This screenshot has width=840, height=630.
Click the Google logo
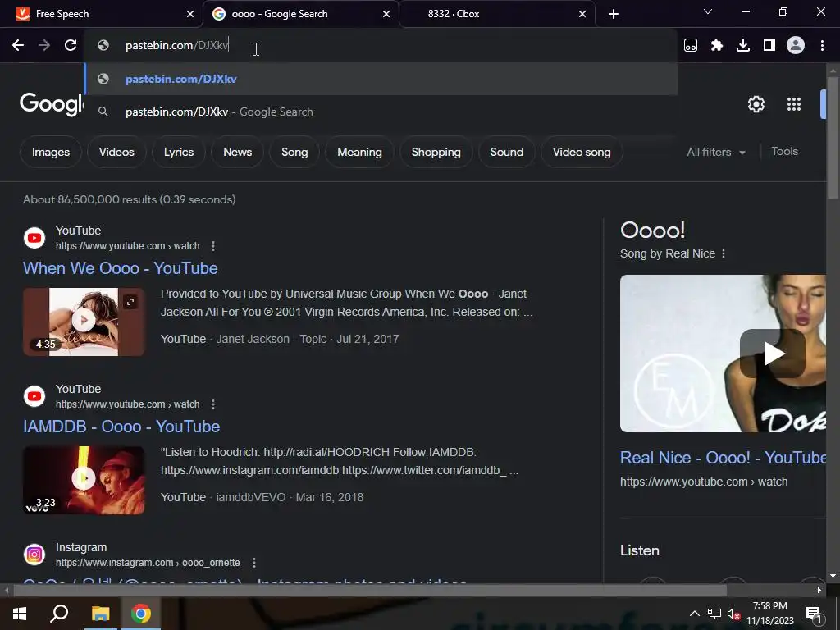tap(52, 103)
